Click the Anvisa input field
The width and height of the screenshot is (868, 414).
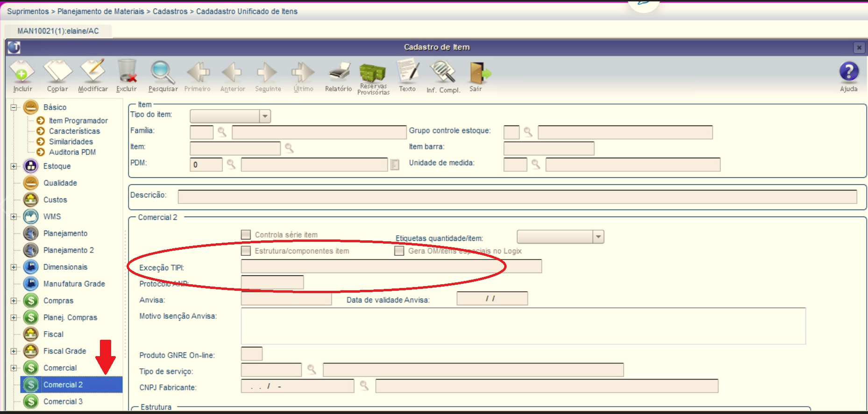[286, 299]
